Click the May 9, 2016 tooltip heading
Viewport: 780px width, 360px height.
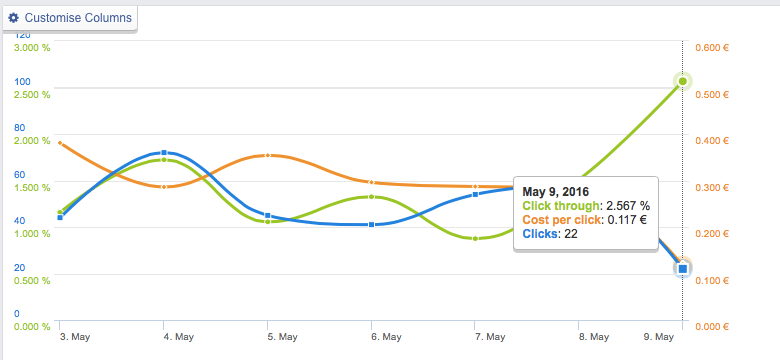555,191
